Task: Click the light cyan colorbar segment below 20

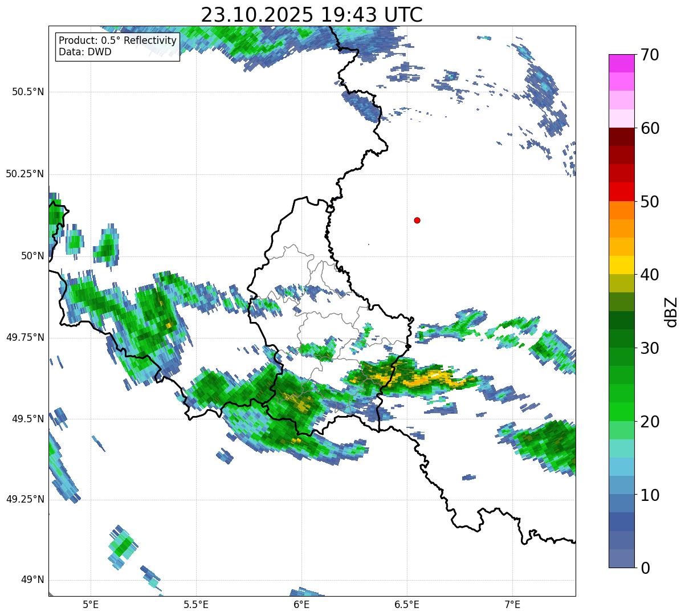Action: [621, 448]
